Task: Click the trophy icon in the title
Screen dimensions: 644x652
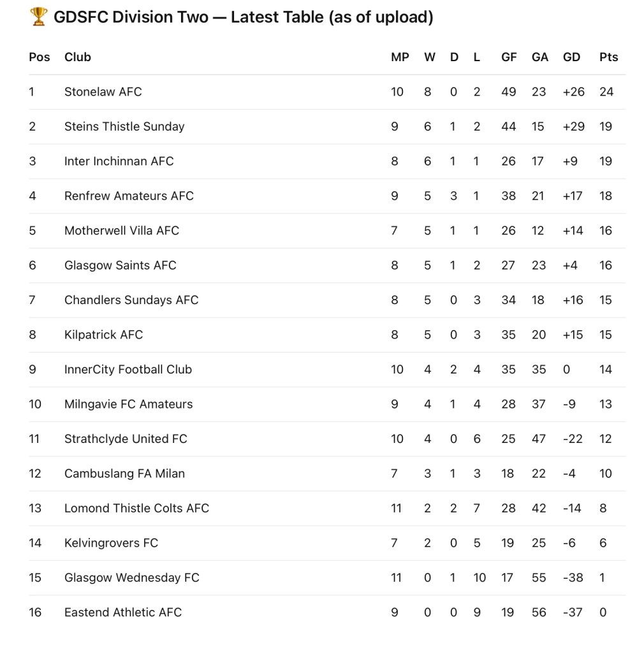Action: [x=38, y=18]
